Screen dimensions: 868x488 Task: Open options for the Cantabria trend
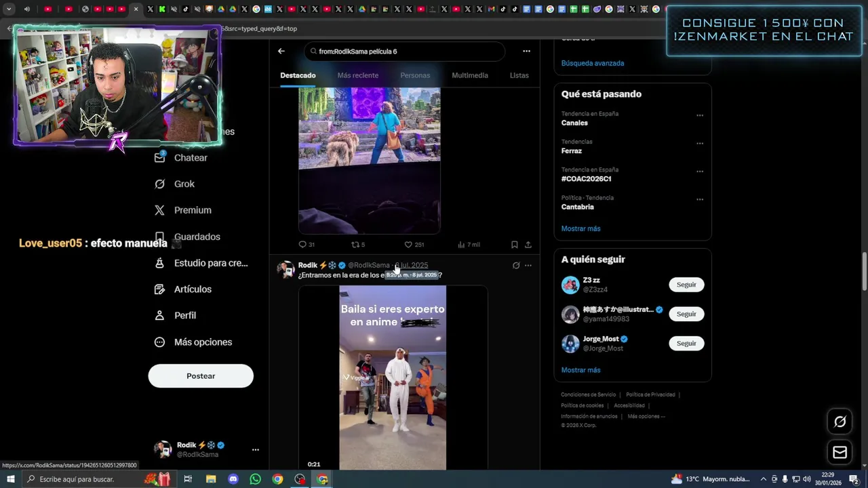click(x=700, y=199)
